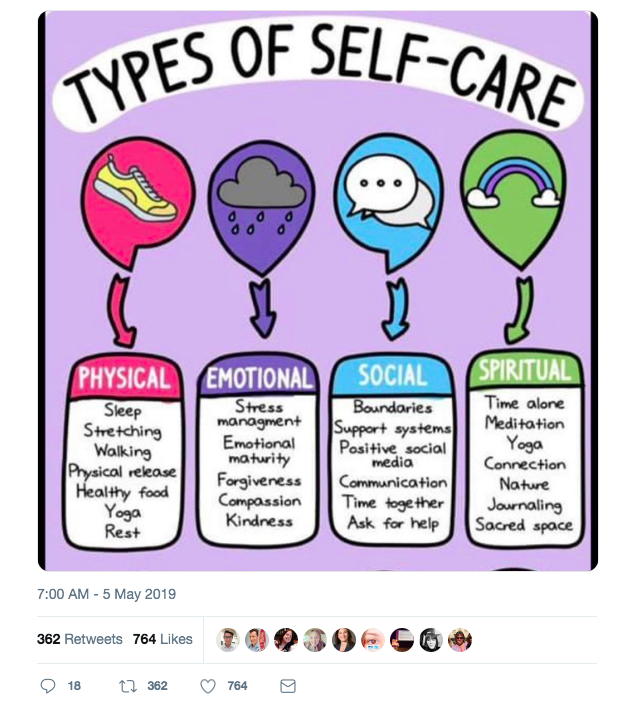Open the 362 Retweets list

click(80, 639)
